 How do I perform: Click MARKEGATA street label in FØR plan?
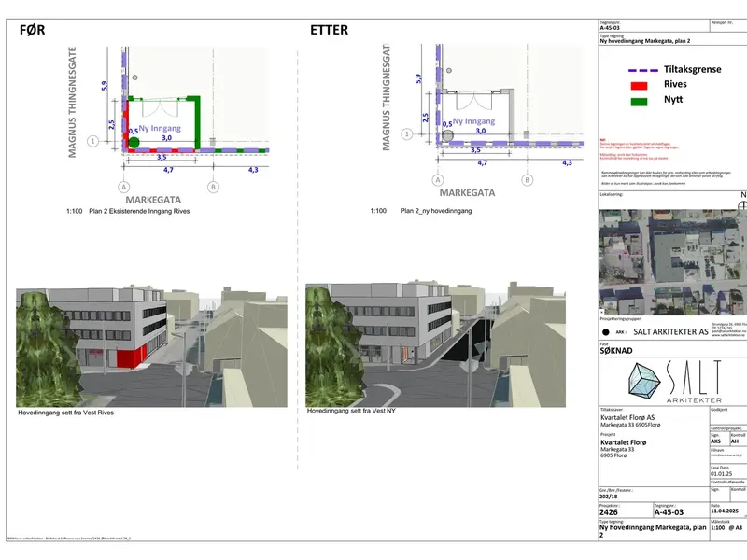click(x=153, y=200)
